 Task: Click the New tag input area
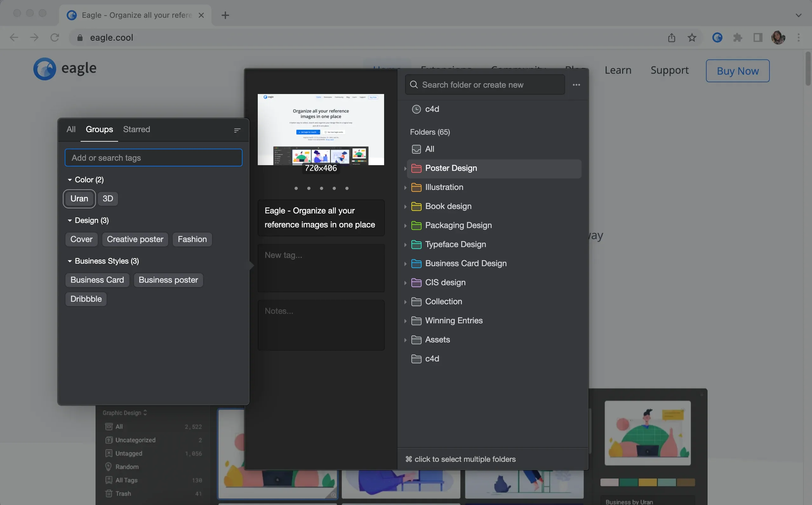coord(321,268)
